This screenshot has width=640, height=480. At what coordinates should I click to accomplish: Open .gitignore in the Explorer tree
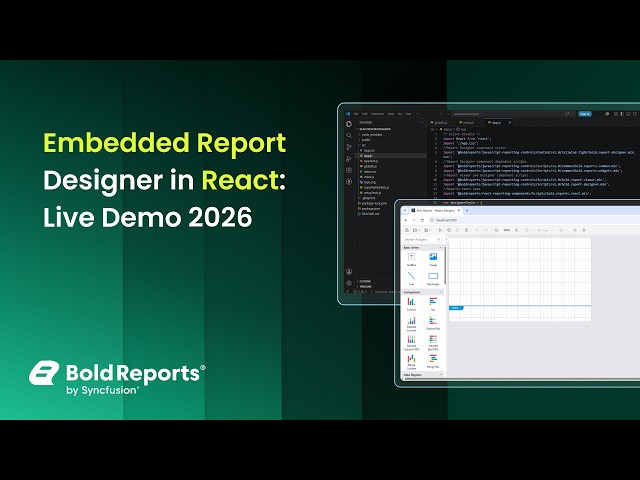click(369, 198)
